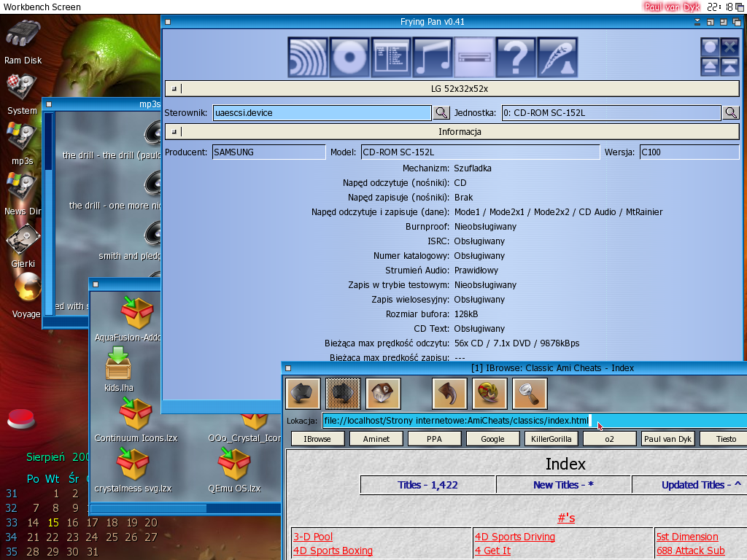Viewport: 747px width, 560px height.
Task: Open the 3-D Pool cheat link
Action: point(313,537)
